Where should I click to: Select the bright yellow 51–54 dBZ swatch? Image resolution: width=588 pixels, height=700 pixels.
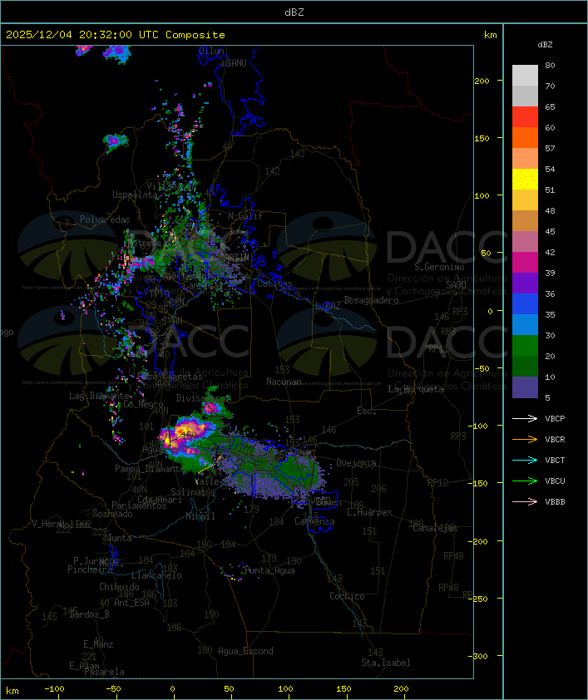(525, 180)
